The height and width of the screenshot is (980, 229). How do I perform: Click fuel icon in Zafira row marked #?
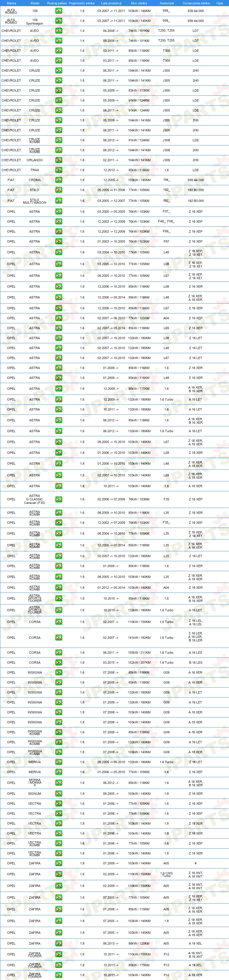[x=59, y=863]
